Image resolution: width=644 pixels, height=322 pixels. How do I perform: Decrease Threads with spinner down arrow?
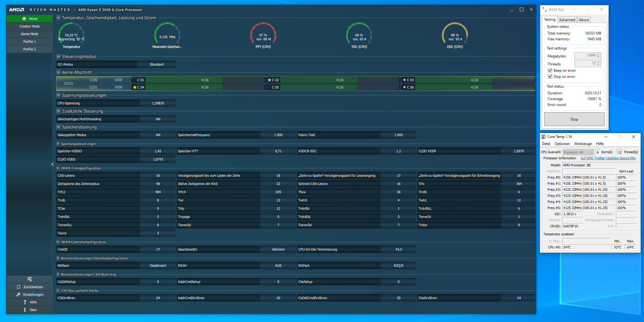point(599,65)
